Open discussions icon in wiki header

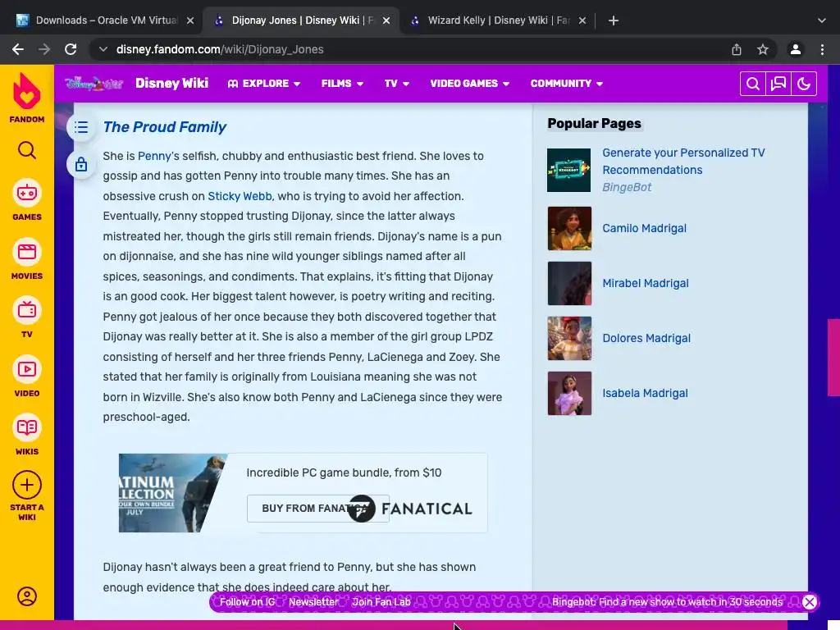[x=778, y=84]
